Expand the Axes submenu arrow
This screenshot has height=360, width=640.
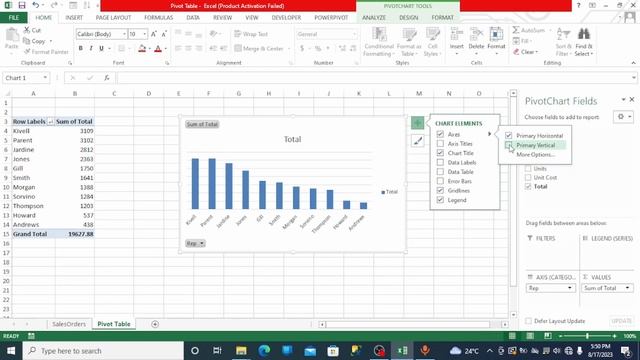pyautogui.click(x=489, y=134)
